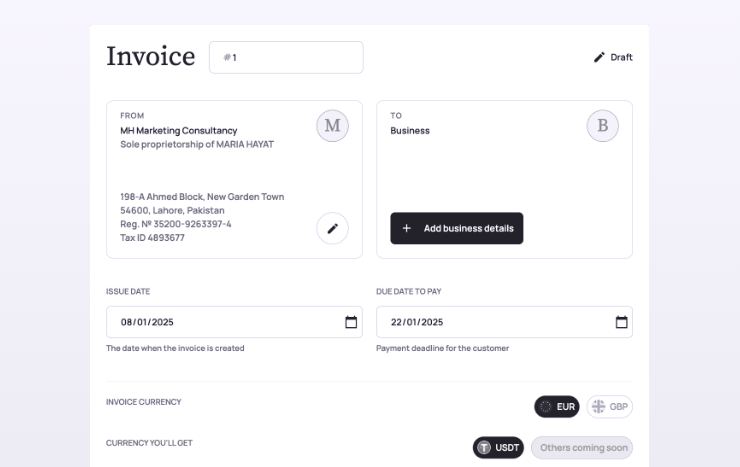Click the UK flag icon on GBP

[598, 407]
